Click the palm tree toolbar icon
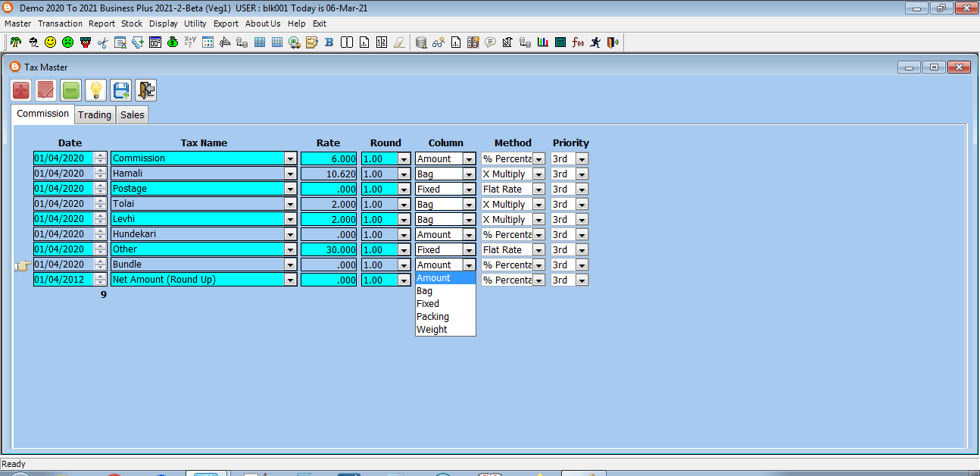Image resolution: width=980 pixels, height=476 pixels. tap(15, 42)
